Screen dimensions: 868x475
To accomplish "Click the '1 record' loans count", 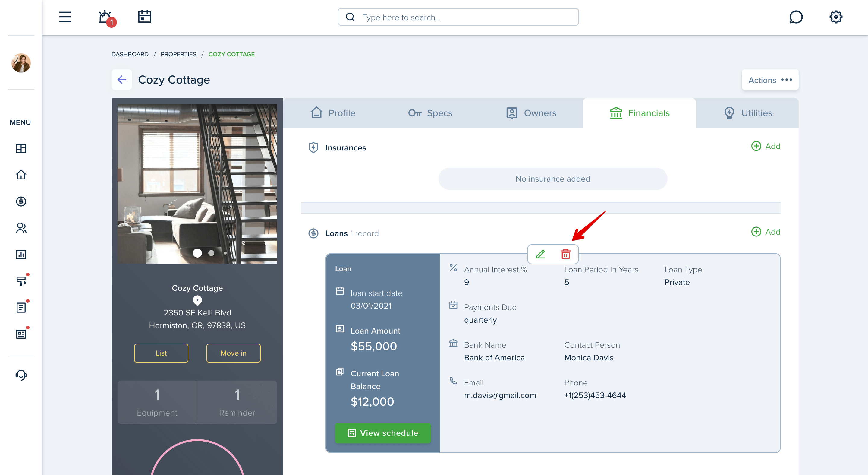I will tap(364, 234).
